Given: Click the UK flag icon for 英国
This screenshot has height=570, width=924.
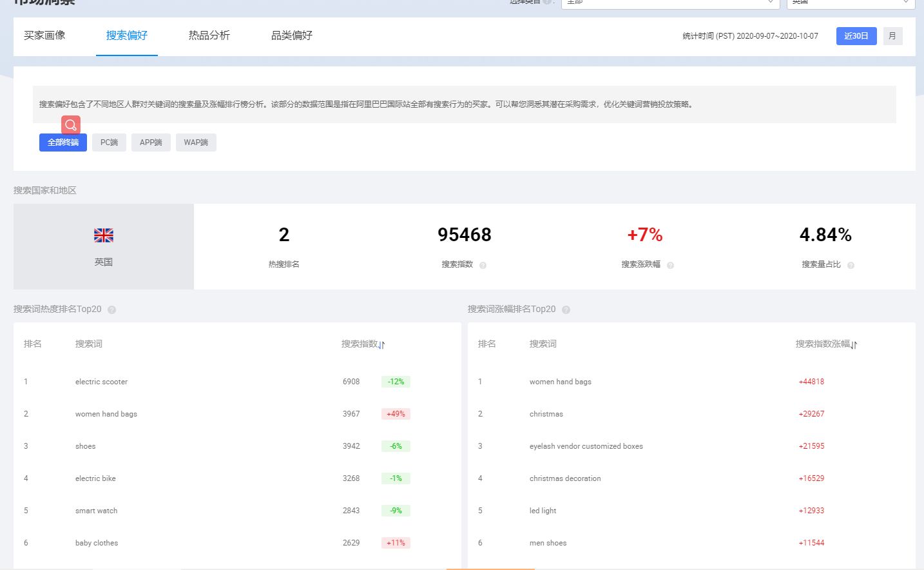Looking at the screenshot, I should click(x=103, y=235).
